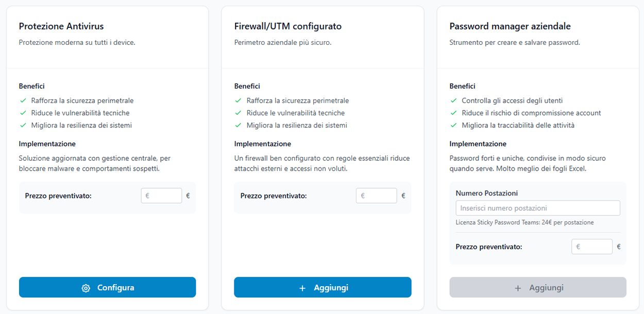
Task: Click the gear icon on Configura button
Action: [x=86, y=288]
